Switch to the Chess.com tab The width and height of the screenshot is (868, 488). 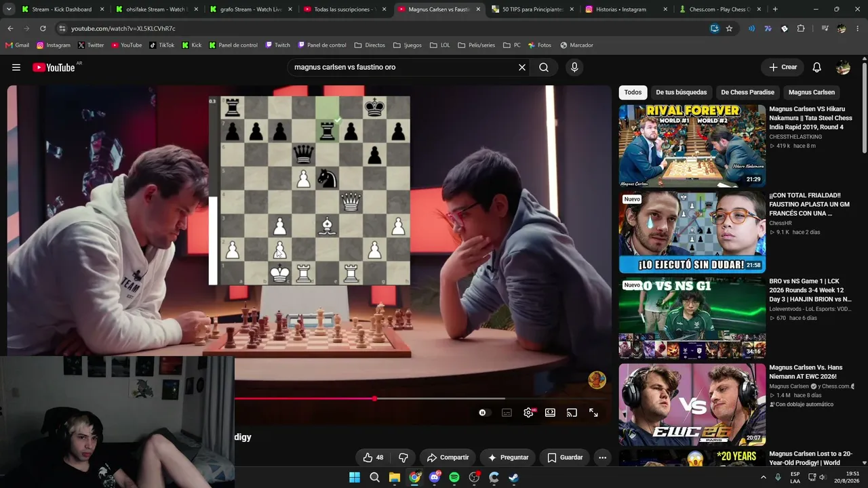719,9
